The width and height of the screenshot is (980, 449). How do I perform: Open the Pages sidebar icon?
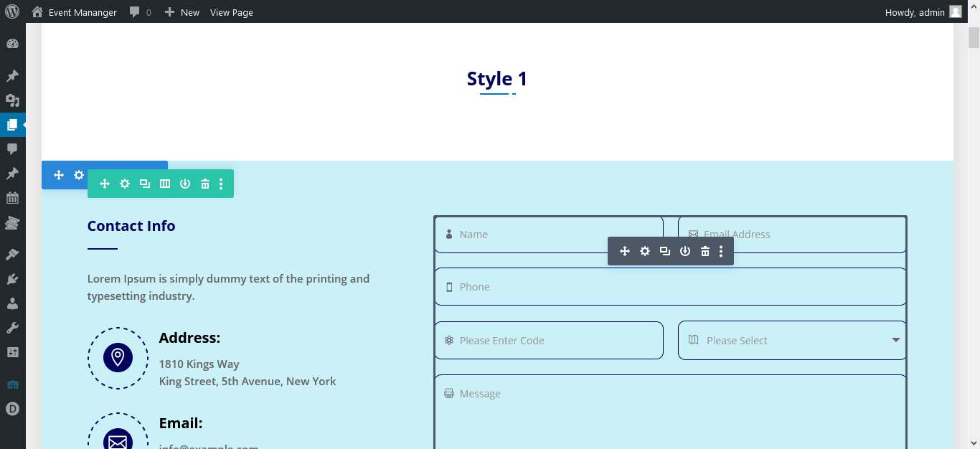(12, 125)
